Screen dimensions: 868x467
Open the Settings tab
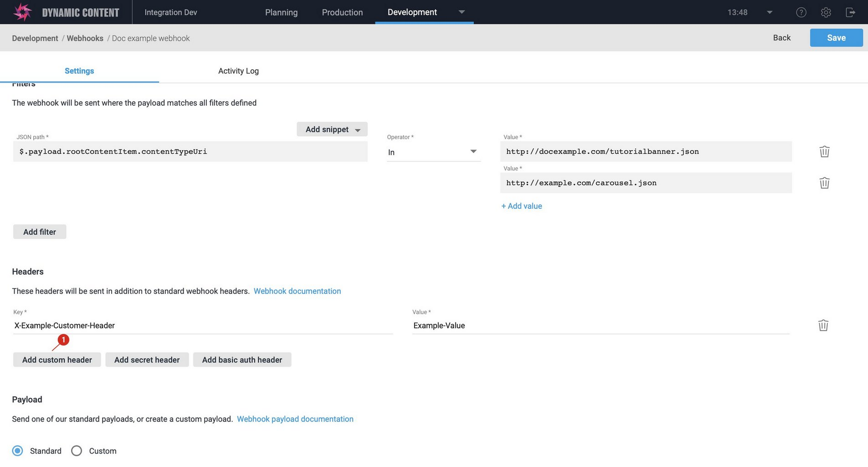(x=79, y=71)
